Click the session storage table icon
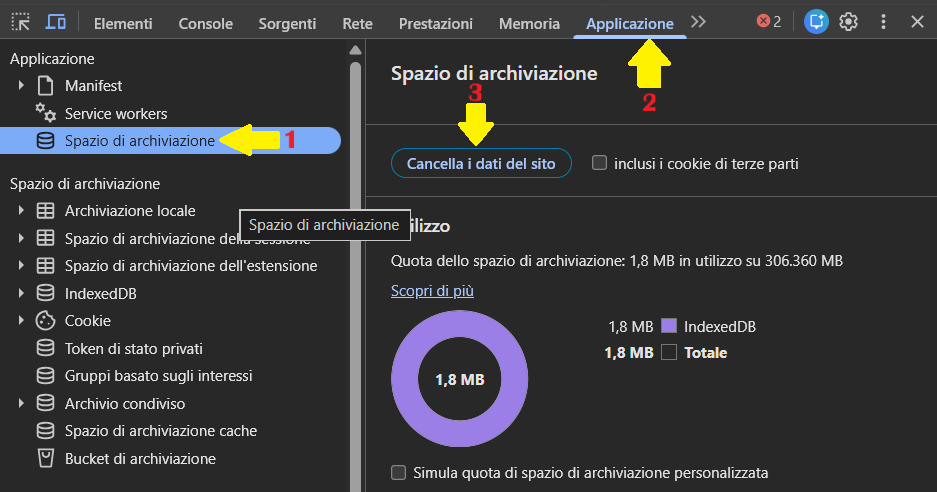The width and height of the screenshot is (937, 492). click(45, 238)
